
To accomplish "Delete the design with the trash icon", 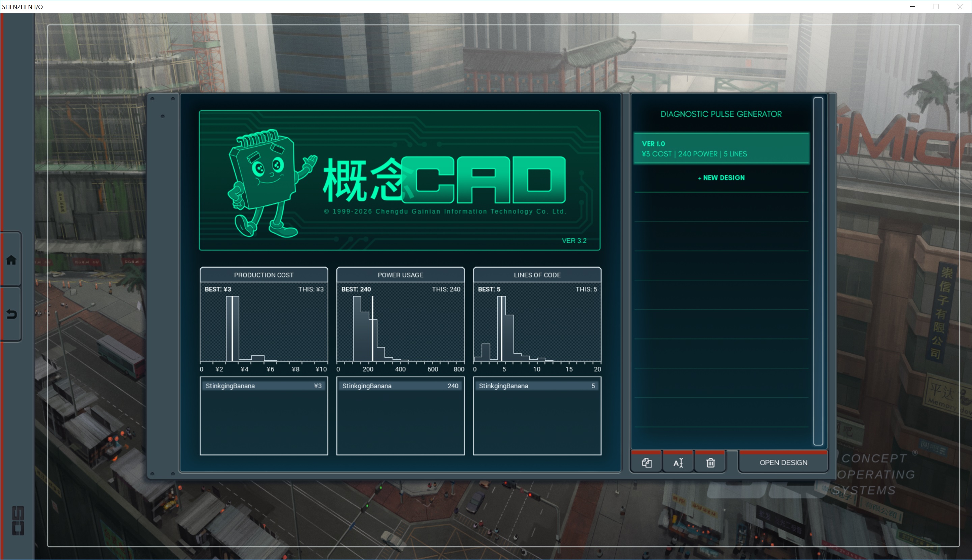I will [710, 463].
